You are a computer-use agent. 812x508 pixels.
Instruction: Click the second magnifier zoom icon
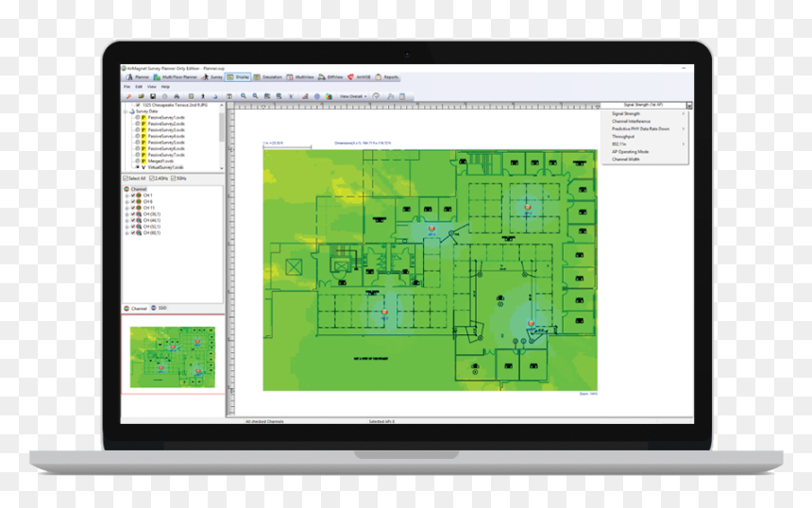click(x=255, y=96)
